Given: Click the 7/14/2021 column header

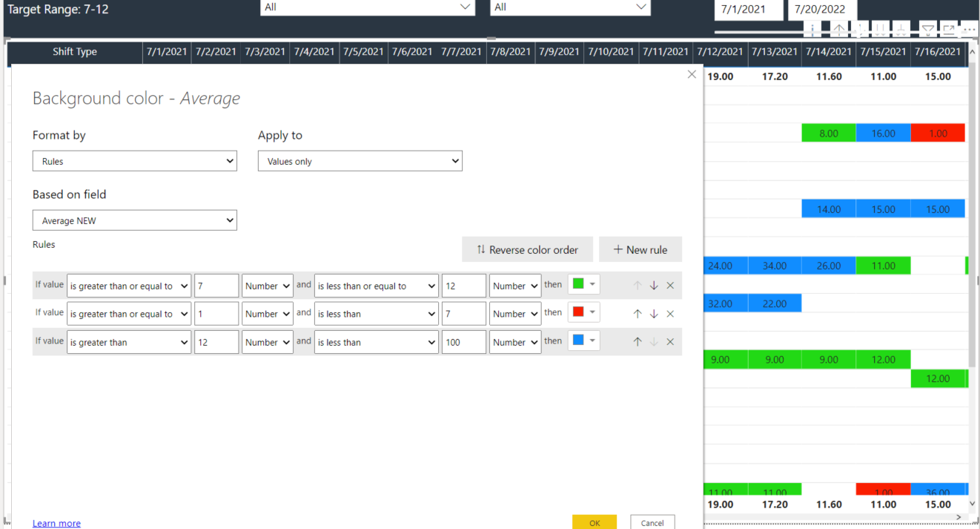Looking at the screenshot, I should (x=829, y=52).
